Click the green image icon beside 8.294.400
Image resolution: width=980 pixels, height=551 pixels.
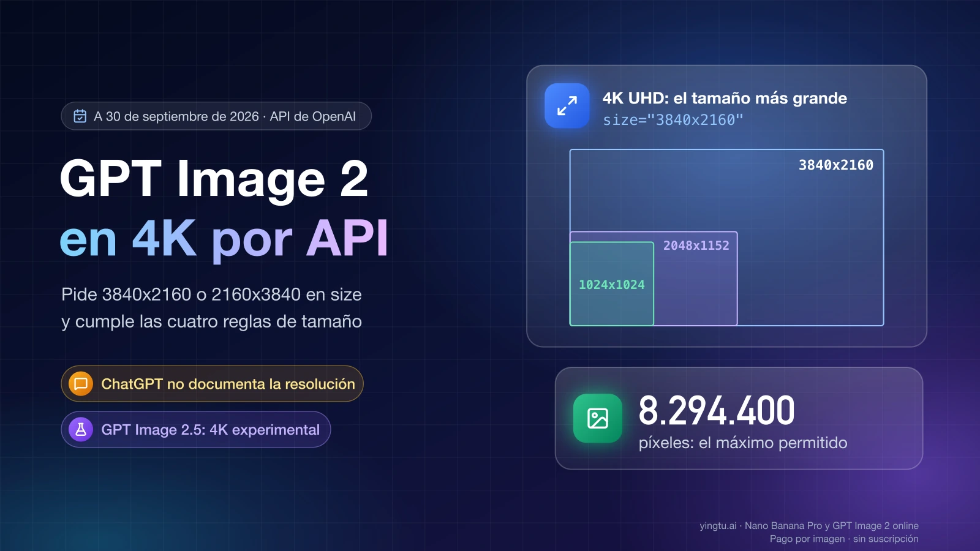point(598,418)
